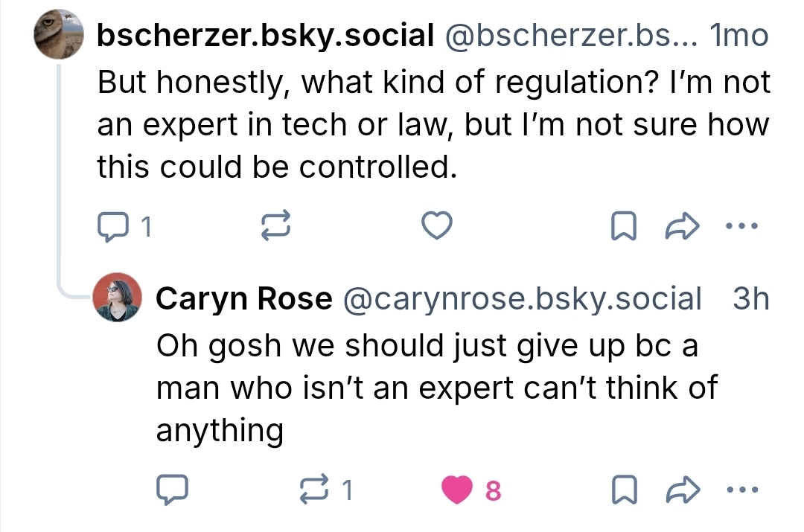Reply to bscherzer's post

pos(113,226)
